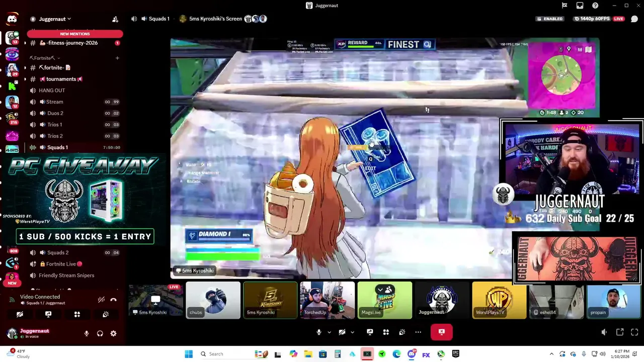Mute the stream volume speaker icon
This screenshot has height=362, width=644.
604,332
